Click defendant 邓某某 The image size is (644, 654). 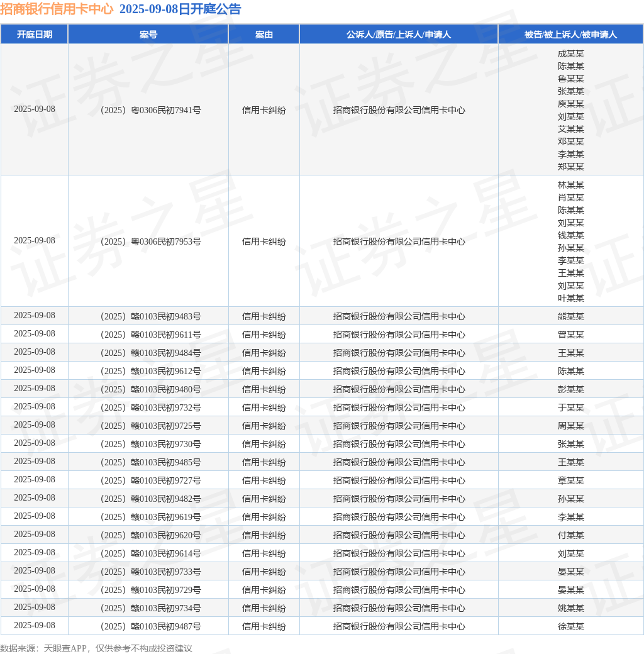570,141
